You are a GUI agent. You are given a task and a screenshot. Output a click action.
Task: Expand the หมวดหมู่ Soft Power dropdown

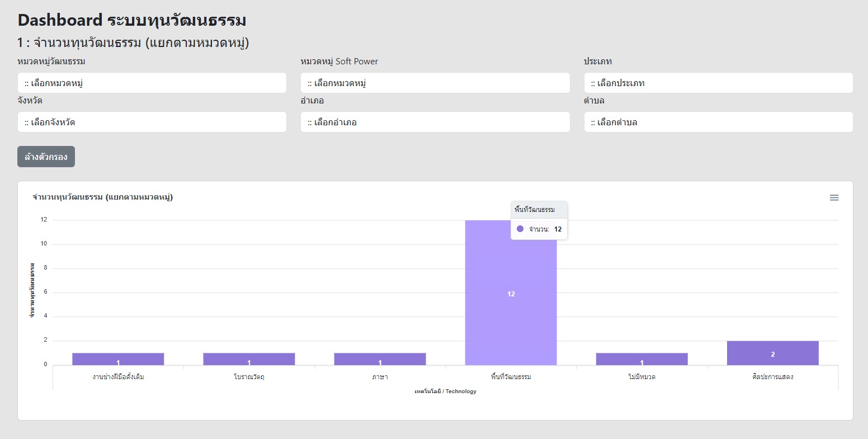coord(435,83)
